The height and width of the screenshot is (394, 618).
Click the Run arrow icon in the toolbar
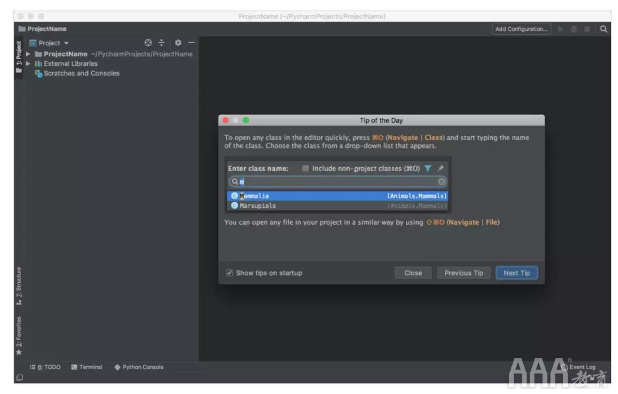[560, 29]
